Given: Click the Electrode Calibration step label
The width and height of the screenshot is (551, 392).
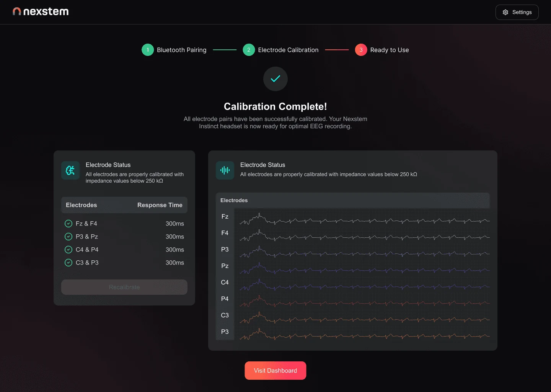Looking at the screenshot, I should tap(288, 50).
